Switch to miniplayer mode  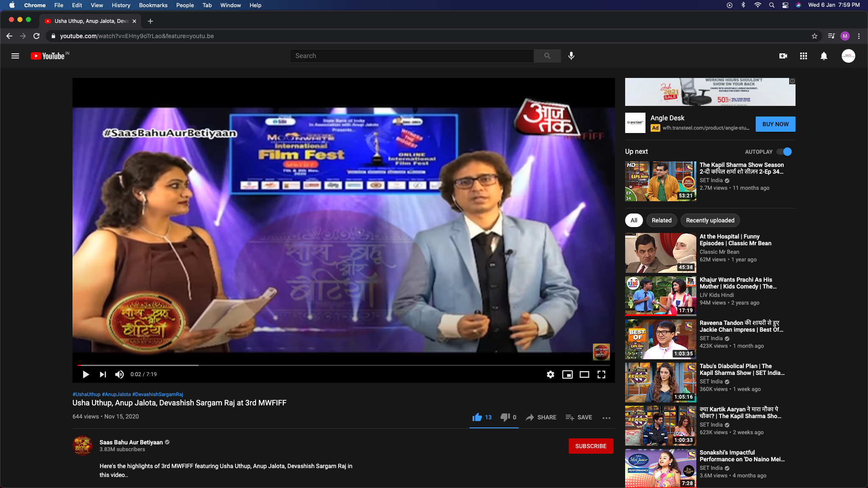tap(568, 374)
